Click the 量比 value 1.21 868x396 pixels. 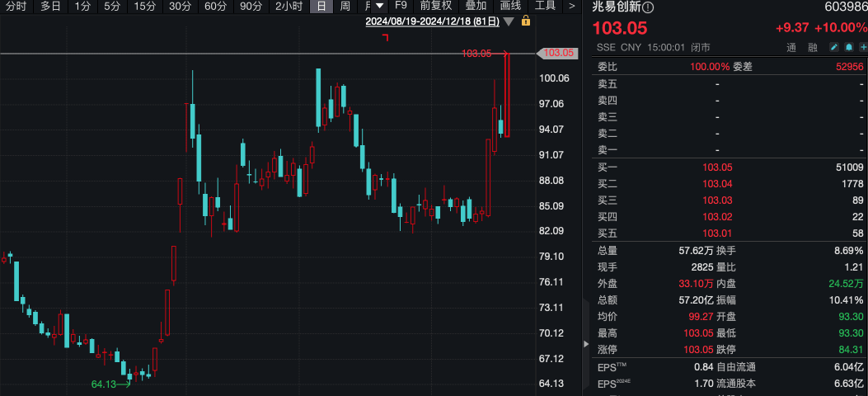pyautogui.click(x=854, y=267)
